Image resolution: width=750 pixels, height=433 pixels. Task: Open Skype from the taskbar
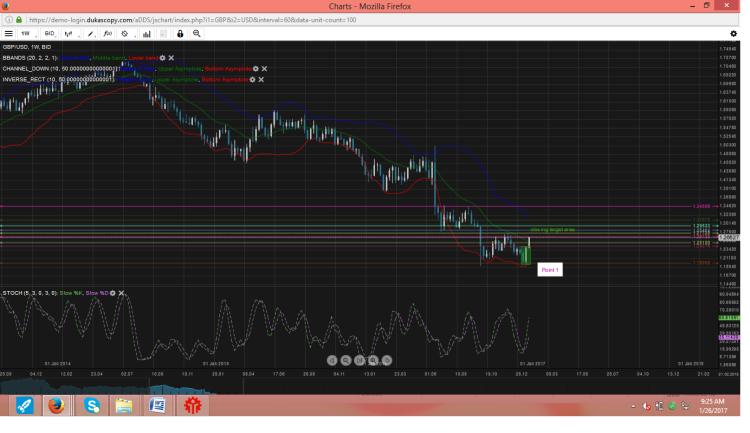click(92, 405)
